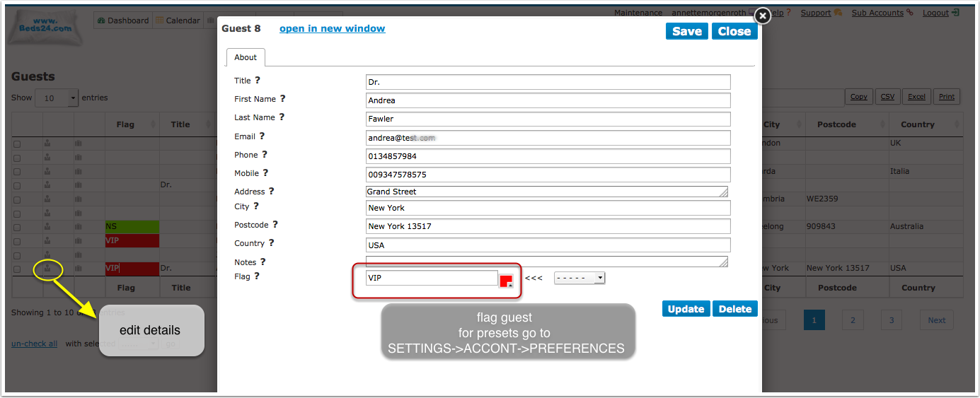The height and width of the screenshot is (398, 980).
Task: Tick the checkbox in the UK guest row
Action: (x=17, y=144)
